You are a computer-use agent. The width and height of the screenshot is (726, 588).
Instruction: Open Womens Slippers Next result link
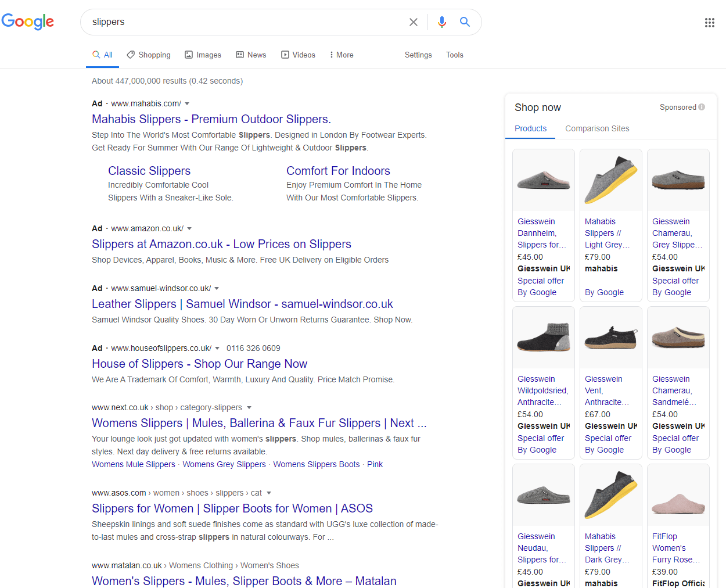pyautogui.click(x=259, y=423)
